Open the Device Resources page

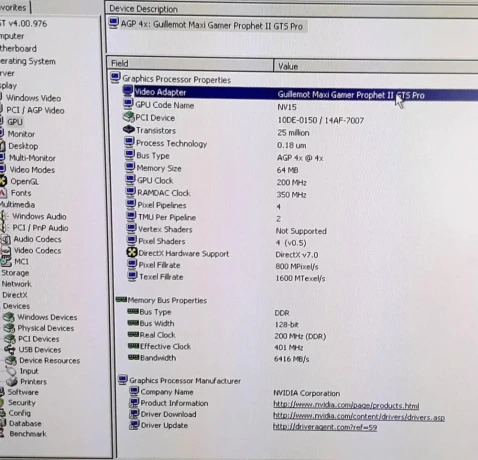click(49, 360)
